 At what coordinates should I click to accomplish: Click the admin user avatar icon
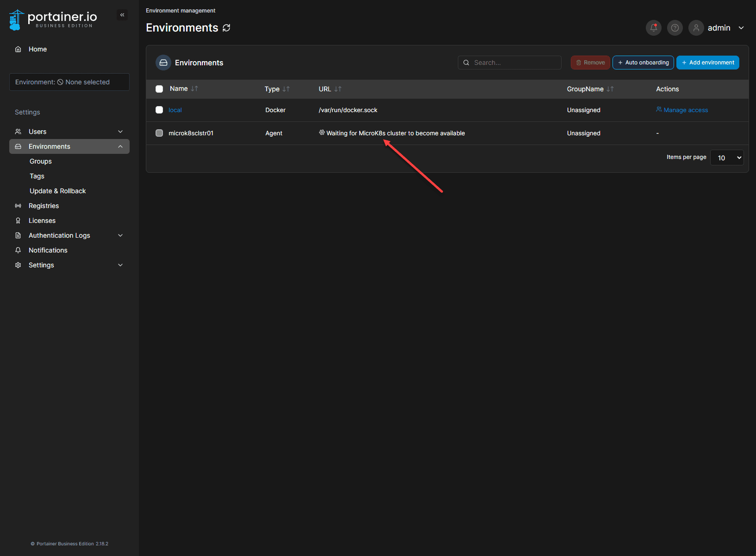click(696, 28)
